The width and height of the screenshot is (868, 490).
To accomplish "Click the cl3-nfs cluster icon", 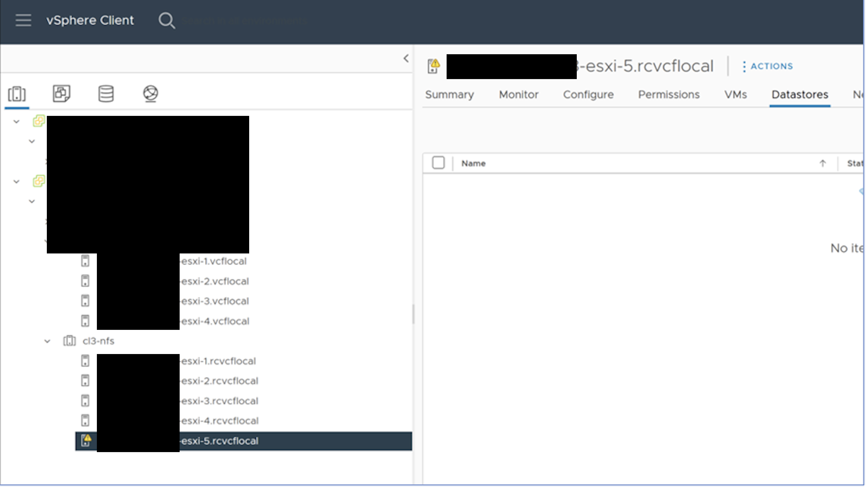I will (70, 341).
